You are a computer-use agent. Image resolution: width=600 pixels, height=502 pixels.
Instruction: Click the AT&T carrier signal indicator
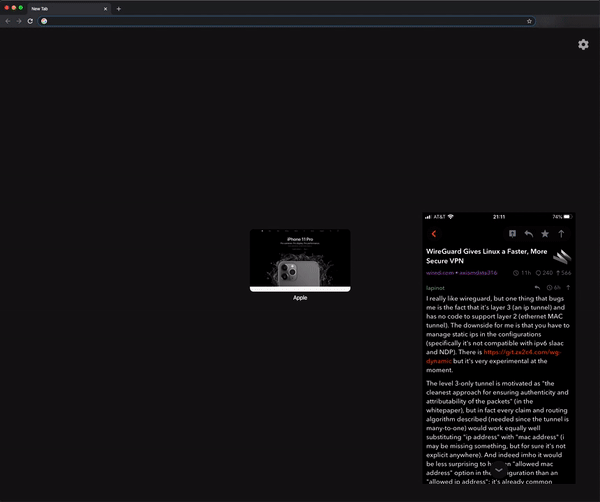(435, 217)
